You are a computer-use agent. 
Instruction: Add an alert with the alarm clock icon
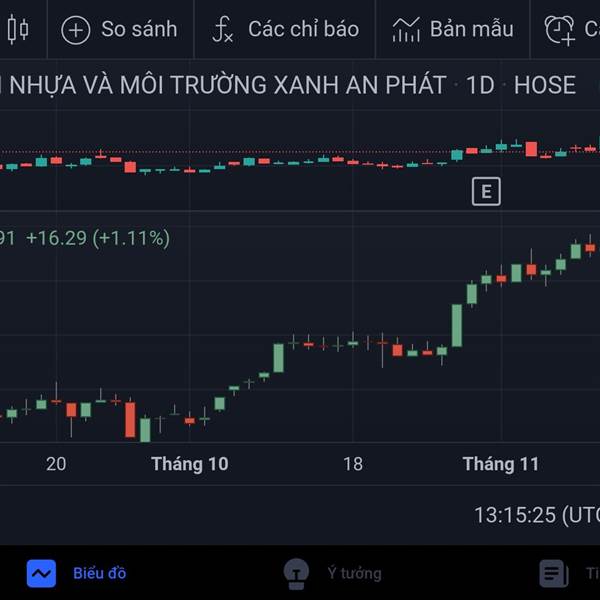tap(559, 30)
